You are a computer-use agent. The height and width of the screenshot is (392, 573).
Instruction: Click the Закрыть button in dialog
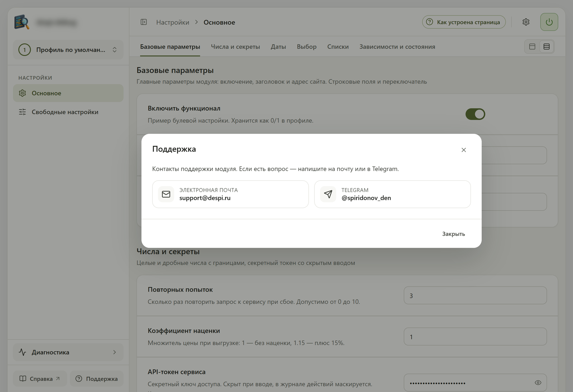tap(453, 234)
